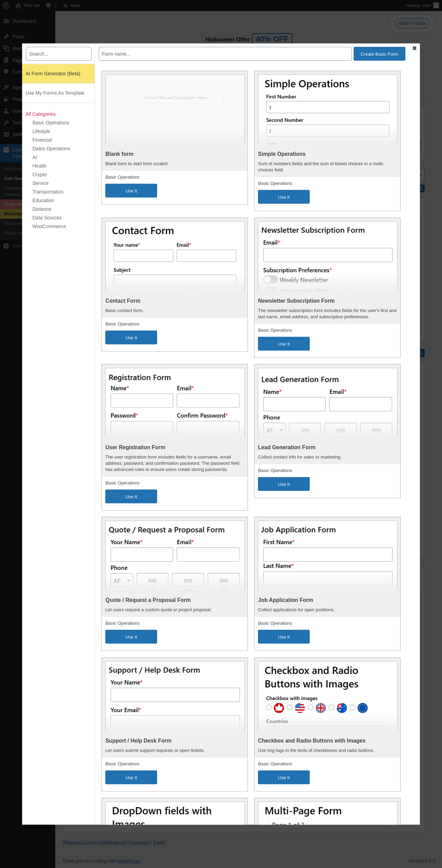Screen dimensions: 442x868
Task: Select the WooCommerce category
Action: (x=49, y=226)
